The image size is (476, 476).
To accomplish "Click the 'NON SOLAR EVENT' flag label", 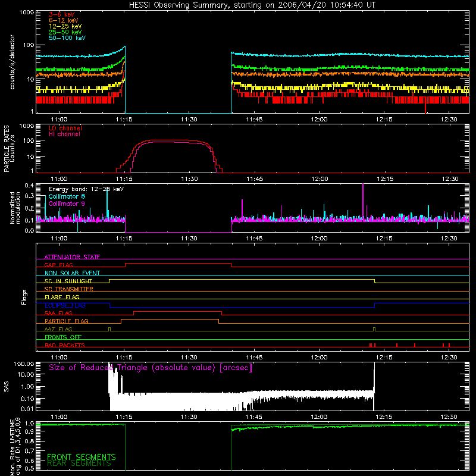I will pyautogui.click(x=72, y=273).
